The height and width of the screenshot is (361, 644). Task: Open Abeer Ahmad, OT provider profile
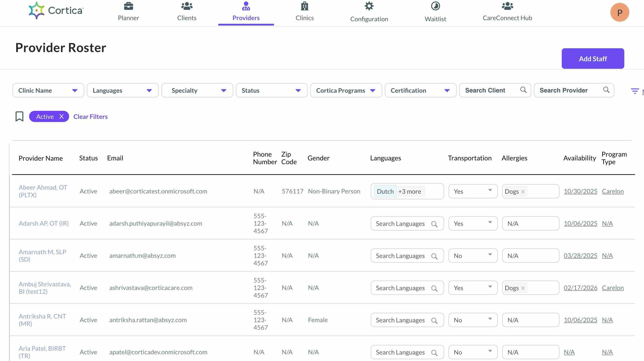coord(43,191)
